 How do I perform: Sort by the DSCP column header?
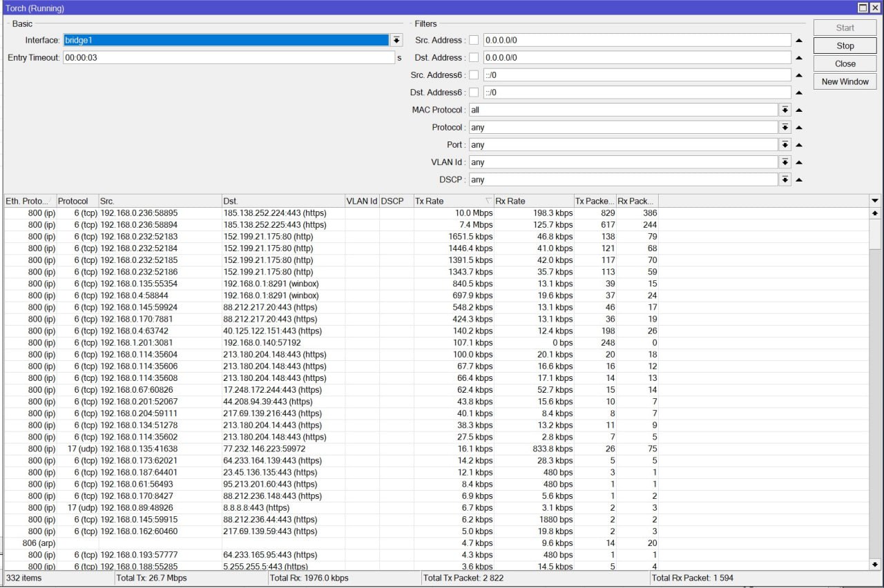(x=396, y=201)
